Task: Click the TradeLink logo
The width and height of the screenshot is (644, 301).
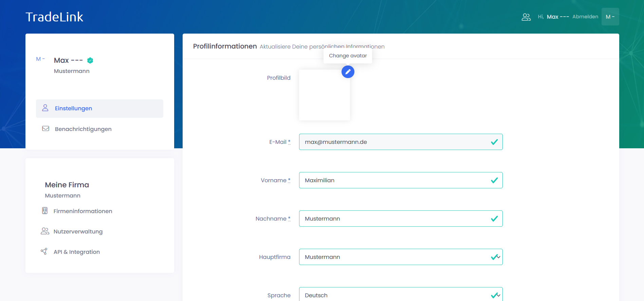Action: [x=54, y=17]
